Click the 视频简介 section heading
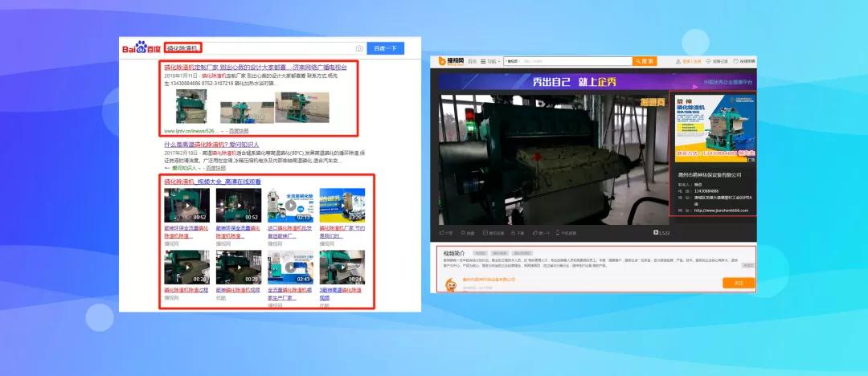The height and width of the screenshot is (376, 868). [x=454, y=253]
